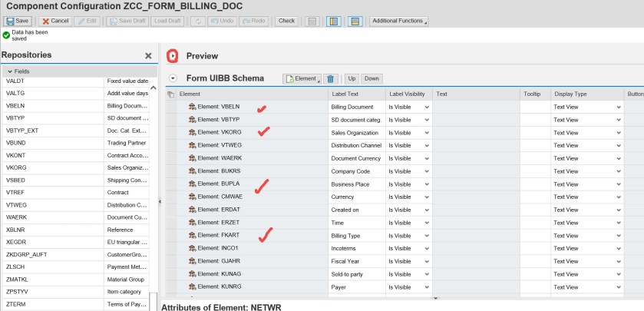Click the Element: FKART icon
This screenshot has height=311, width=644.
coord(192,236)
